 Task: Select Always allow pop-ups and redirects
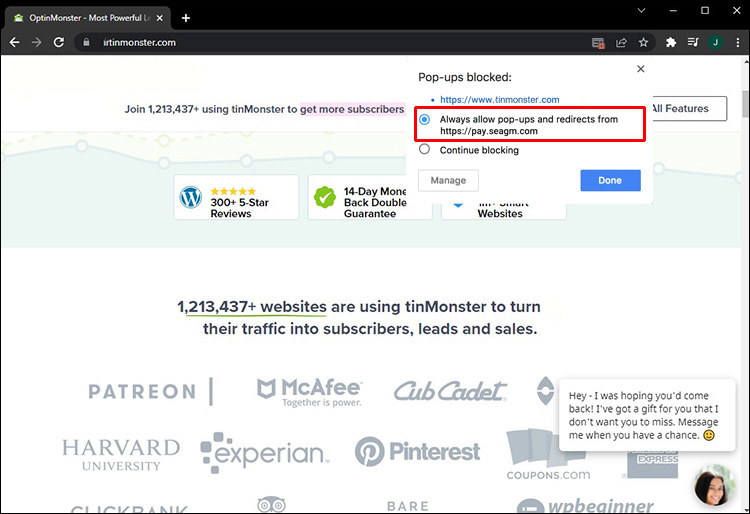tap(424, 120)
